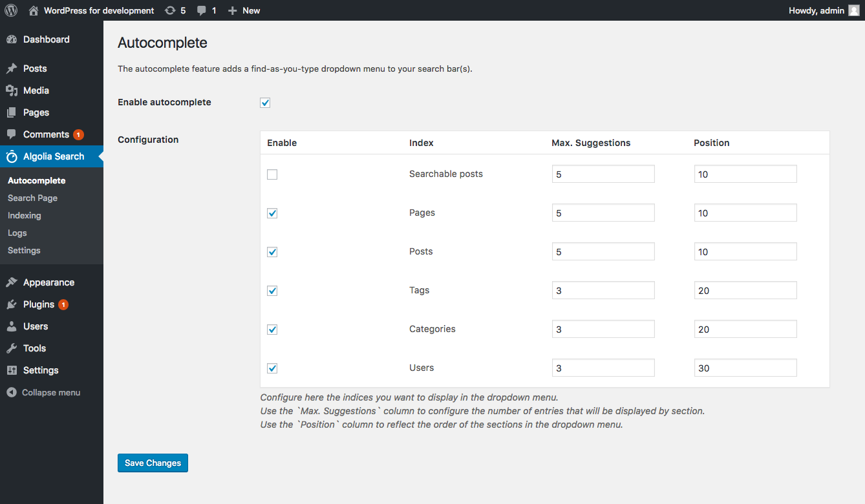Click the Save Changes button
This screenshot has width=865, height=504.
153,463
